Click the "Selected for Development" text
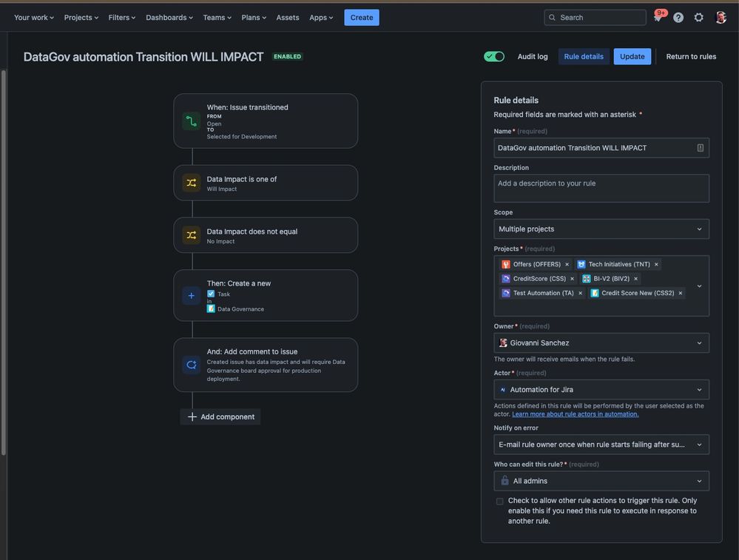 (242, 137)
